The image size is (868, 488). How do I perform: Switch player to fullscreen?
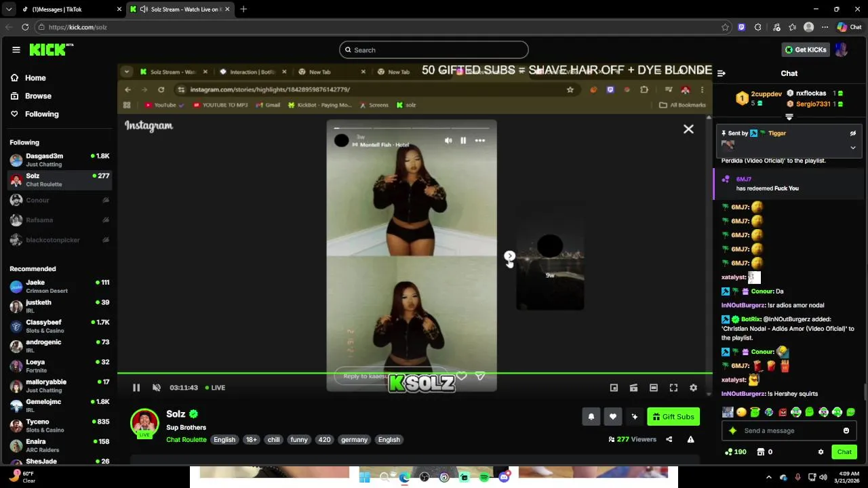(x=673, y=388)
